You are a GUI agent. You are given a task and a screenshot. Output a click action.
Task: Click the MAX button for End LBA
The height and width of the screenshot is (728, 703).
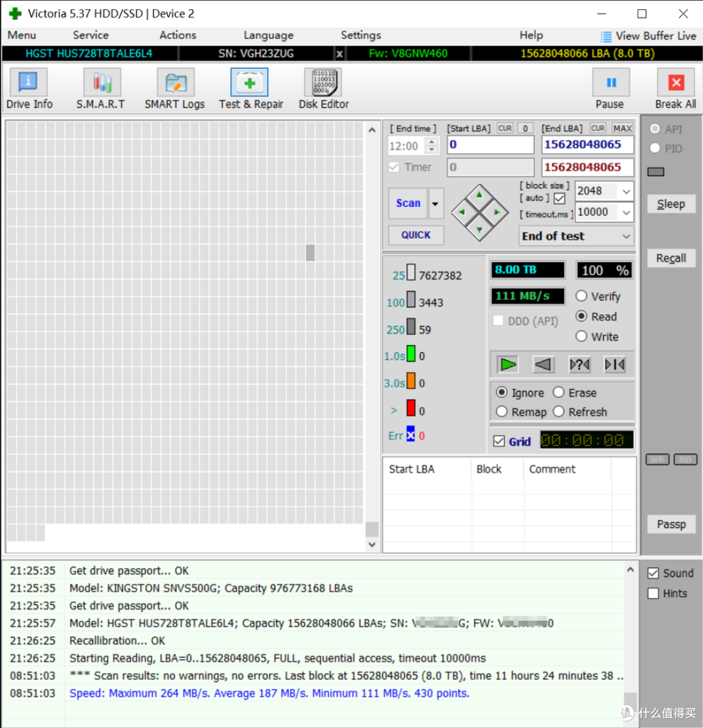click(x=622, y=128)
